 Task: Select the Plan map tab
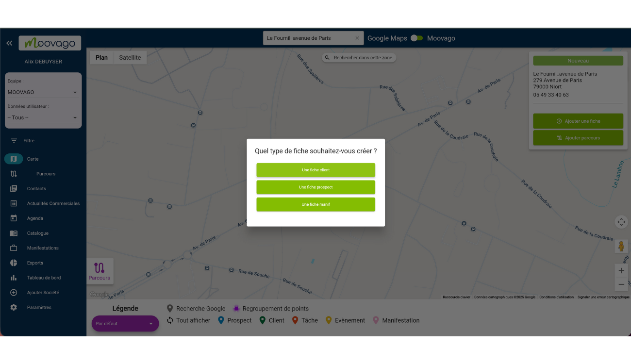tap(101, 57)
